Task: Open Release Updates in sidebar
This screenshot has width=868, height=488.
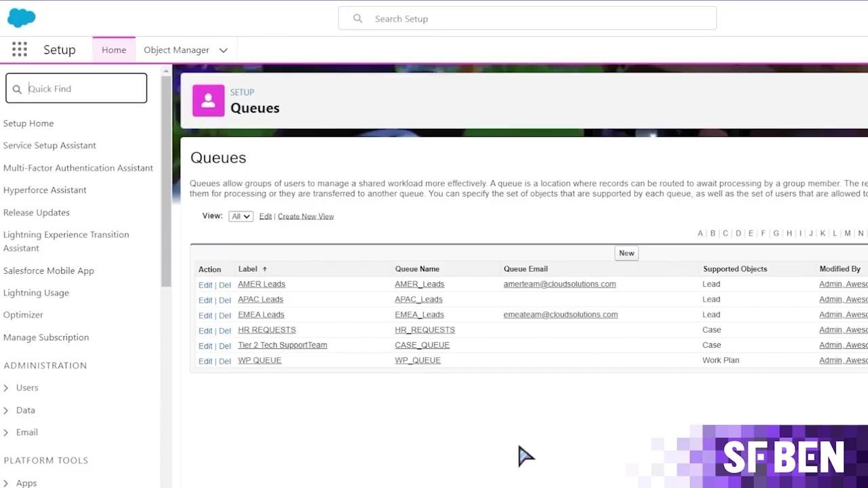Action: pos(37,213)
